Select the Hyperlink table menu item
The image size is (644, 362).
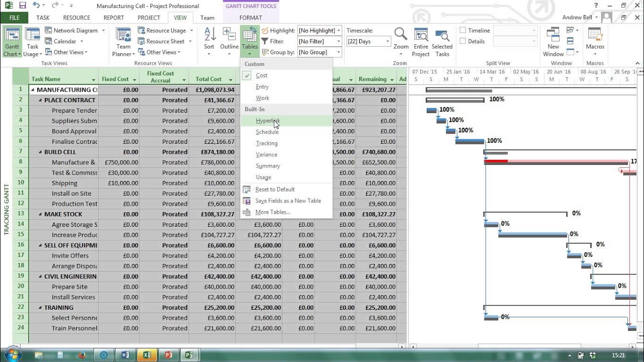[x=286, y=121]
